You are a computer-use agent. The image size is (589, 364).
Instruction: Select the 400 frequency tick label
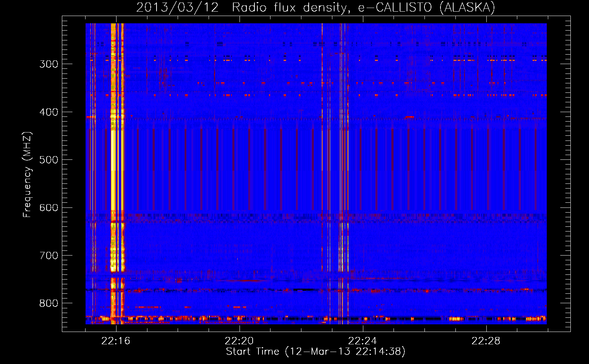click(x=49, y=112)
